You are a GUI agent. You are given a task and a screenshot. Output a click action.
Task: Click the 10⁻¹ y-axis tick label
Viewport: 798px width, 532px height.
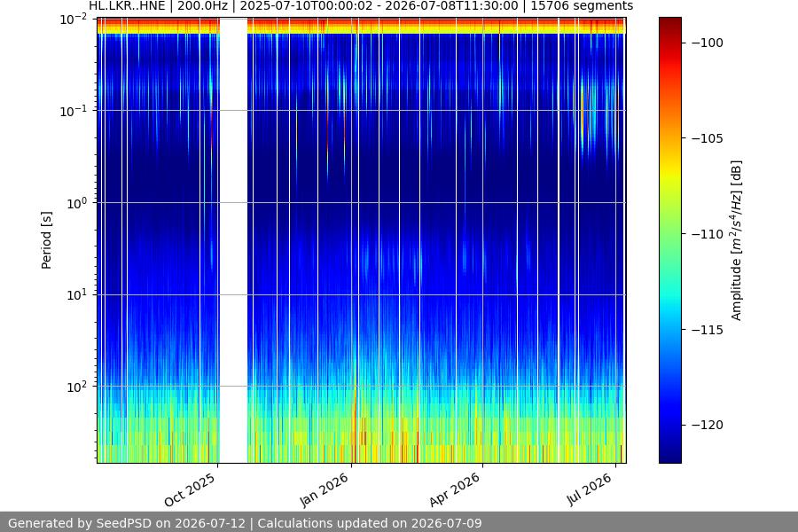click(74, 111)
